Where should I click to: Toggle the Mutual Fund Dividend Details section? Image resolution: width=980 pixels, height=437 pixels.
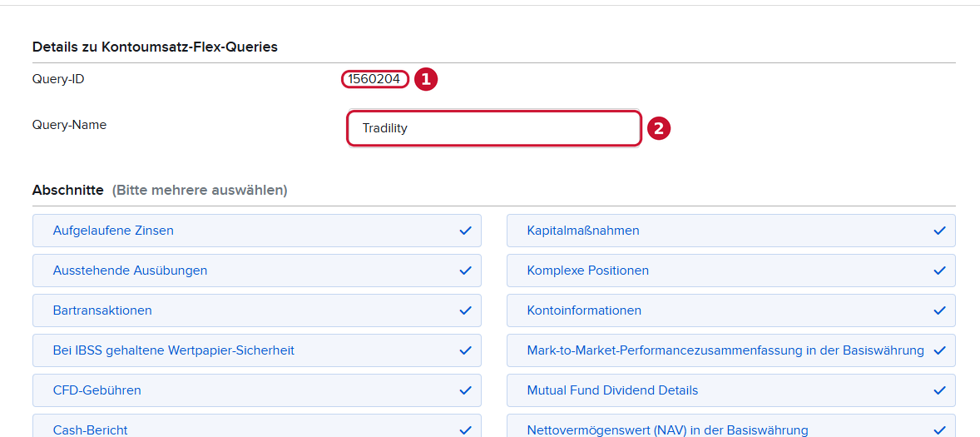[731, 390]
